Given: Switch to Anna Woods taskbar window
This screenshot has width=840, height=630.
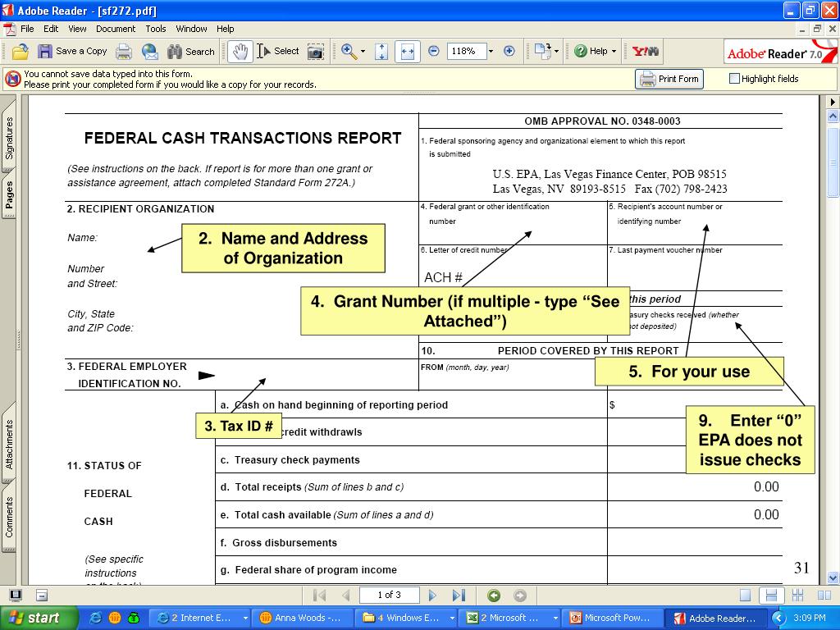Looking at the screenshot, I should pos(303,618).
